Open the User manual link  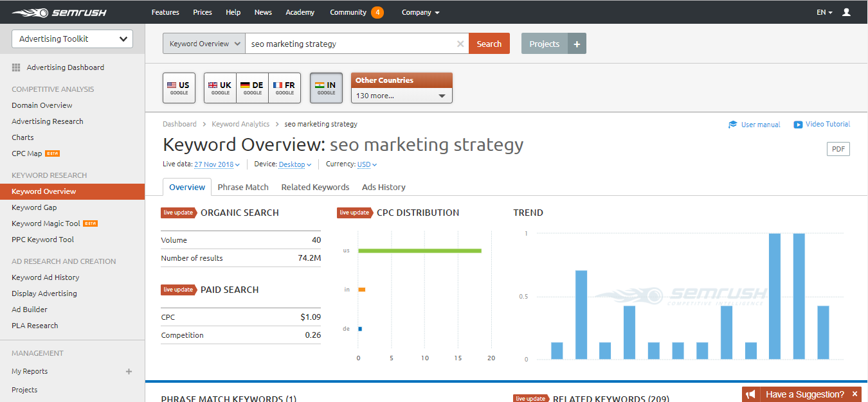[761, 125]
